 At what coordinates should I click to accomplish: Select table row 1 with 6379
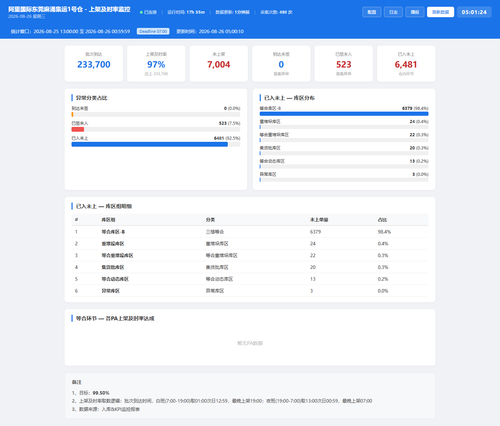[x=250, y=232]
